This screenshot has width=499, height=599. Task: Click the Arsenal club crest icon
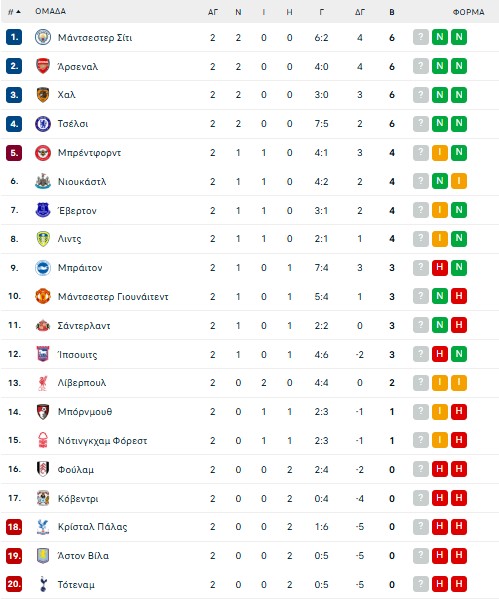coord(43,66)
